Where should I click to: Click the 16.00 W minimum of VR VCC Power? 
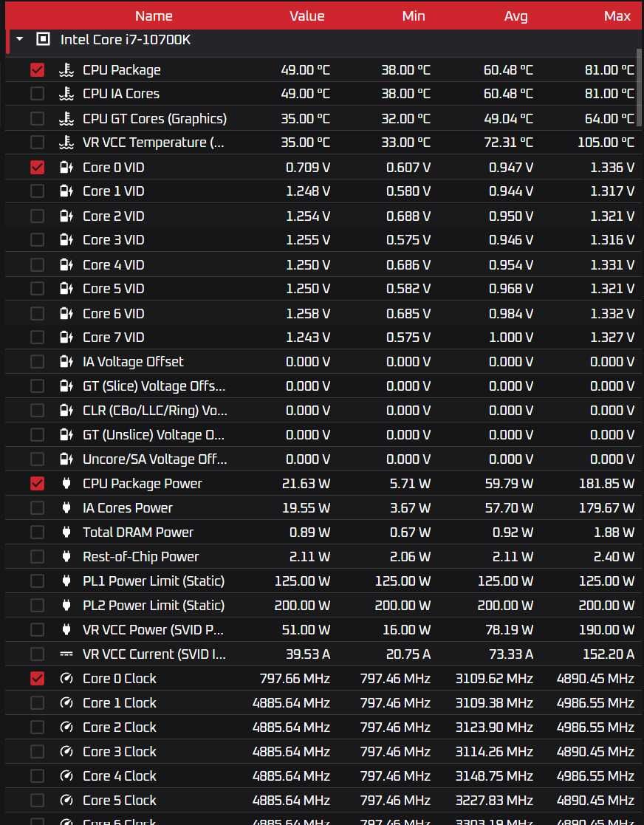click(x=407, y=629)
